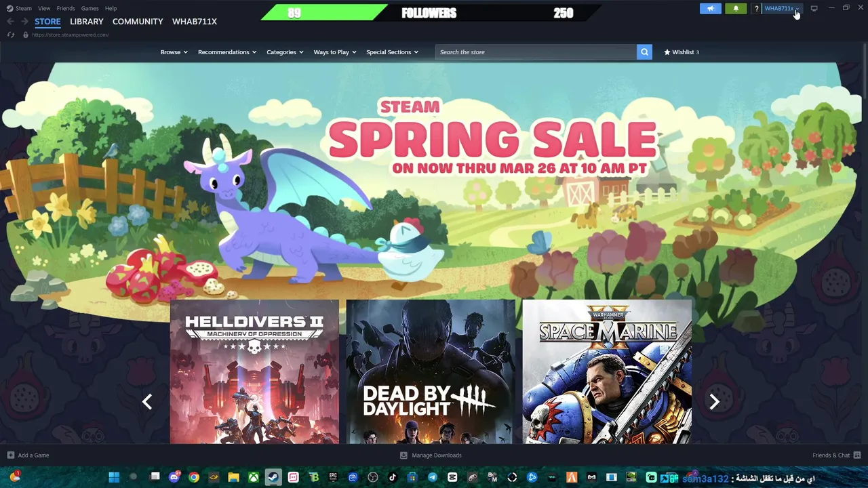Viewport: 868px width, 488px height.
Task: Expand the Categories dropdown
Action: 285,52
